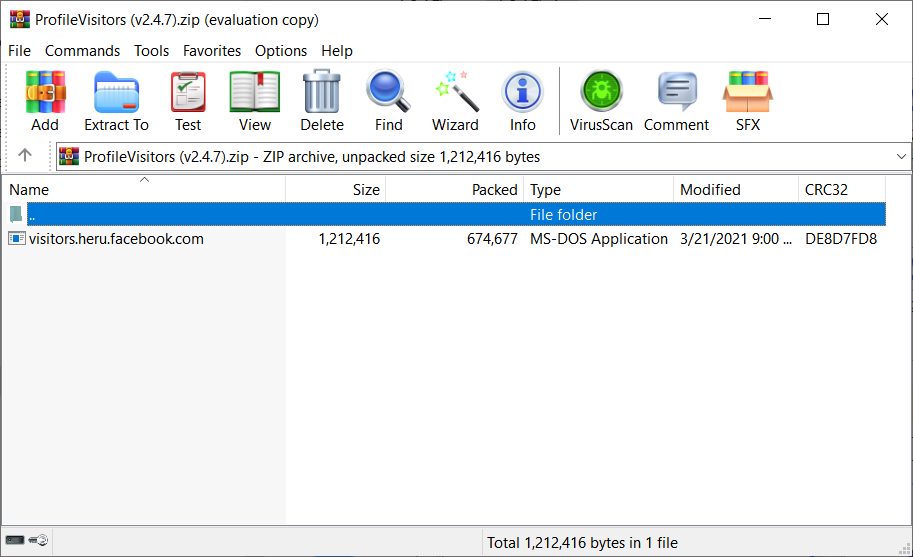Click the archive icon in address bar

coord(69,157)
